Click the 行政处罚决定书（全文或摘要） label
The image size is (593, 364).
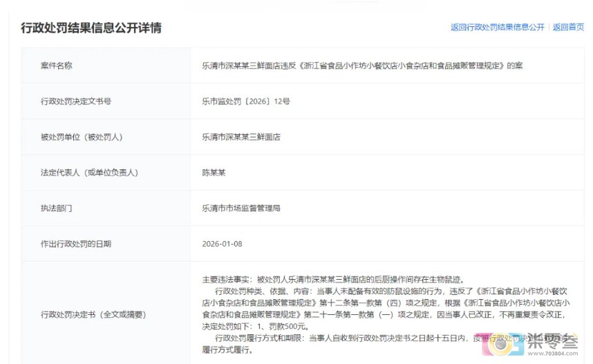(x=93, y=314)
